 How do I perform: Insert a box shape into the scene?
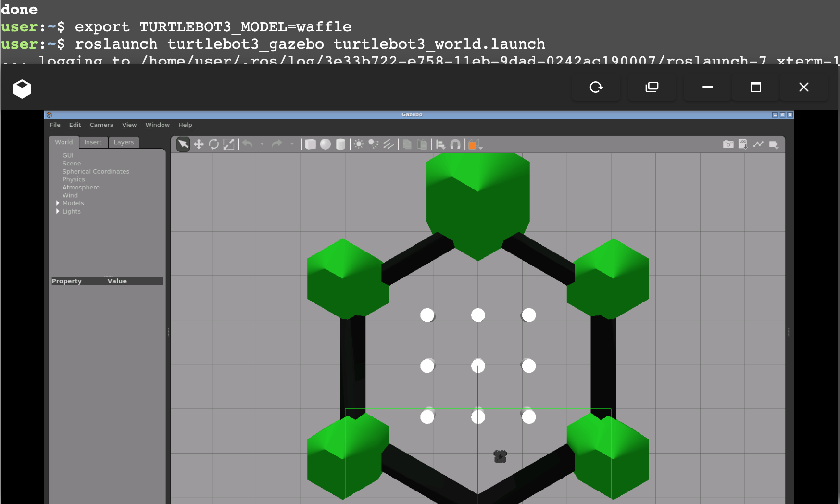tap(310, 144)
